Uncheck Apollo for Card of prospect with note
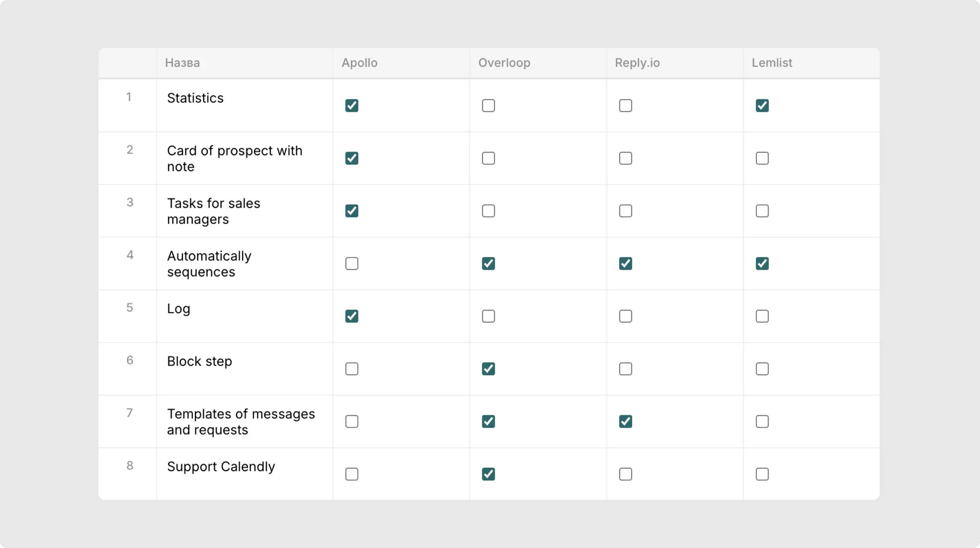Screen dimensions: 980x548 coord(352,158)
